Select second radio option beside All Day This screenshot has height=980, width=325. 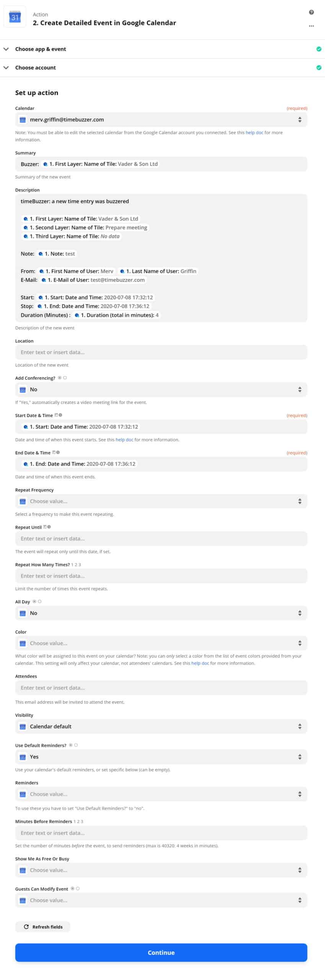(x=40, y=601)
